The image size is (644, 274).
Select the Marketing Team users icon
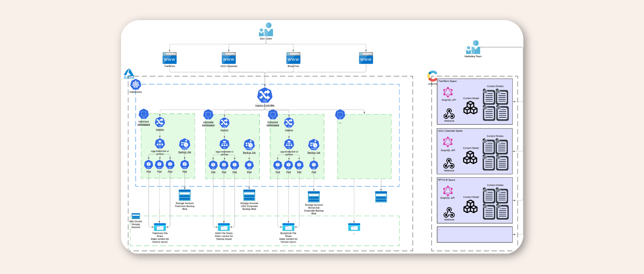[x=473, y=47]
